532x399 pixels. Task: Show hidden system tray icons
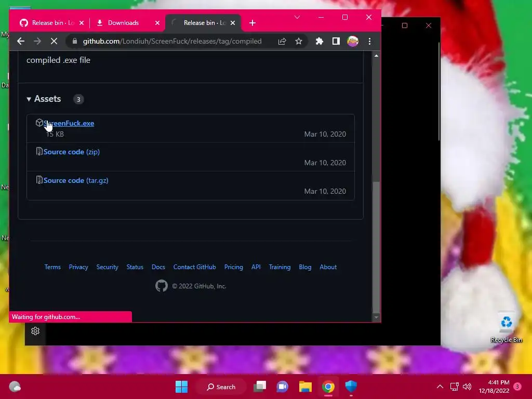click(440, 387)
